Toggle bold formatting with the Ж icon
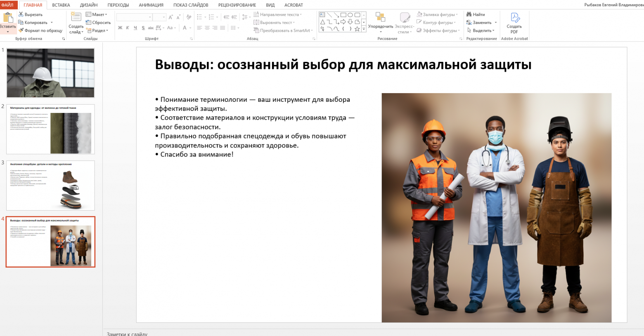Image resolution: width=644 pixels, height=336 pixels. coord(120,28)
